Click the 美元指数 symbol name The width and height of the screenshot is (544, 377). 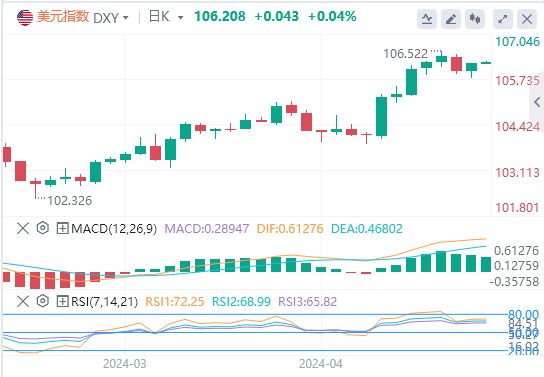(x=63, y=16)
